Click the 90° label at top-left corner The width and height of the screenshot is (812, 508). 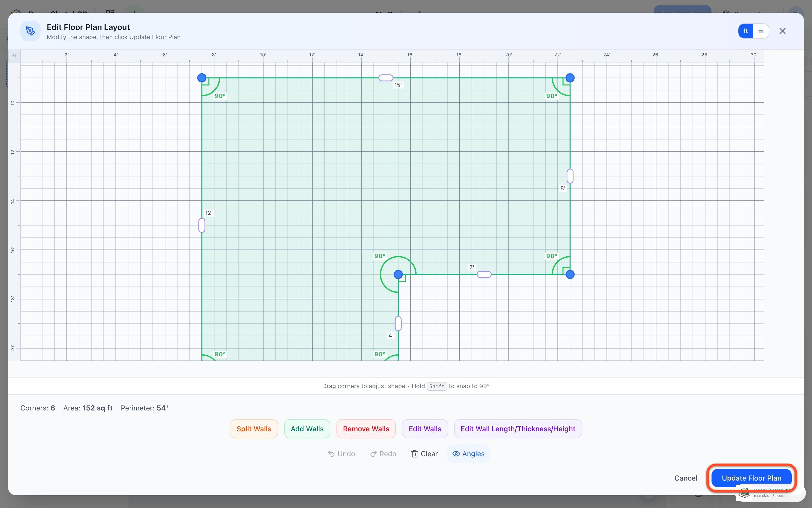click(x=220, y=96)
